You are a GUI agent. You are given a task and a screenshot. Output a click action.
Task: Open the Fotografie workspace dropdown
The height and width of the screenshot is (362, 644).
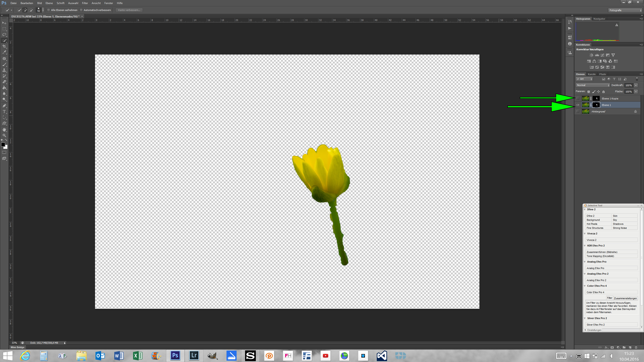[x=625, y=10]
